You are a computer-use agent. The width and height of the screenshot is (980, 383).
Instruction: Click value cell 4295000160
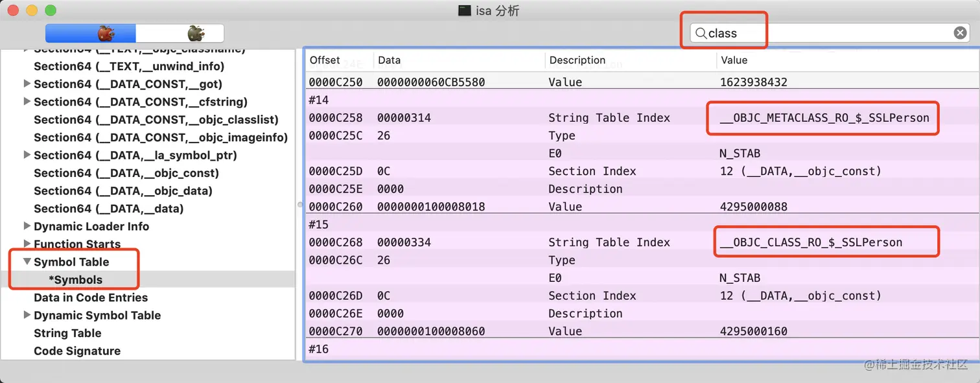pos(753,331)
